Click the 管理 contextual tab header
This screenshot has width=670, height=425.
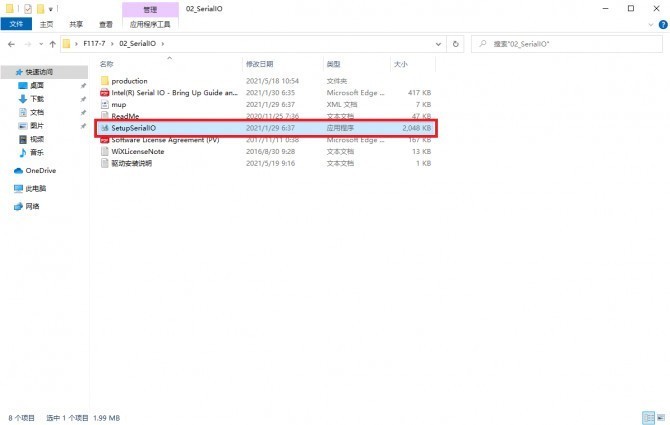[150, 9]
